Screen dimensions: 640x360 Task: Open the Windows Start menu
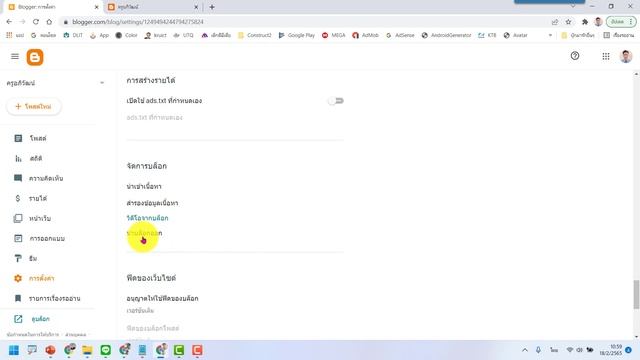pyautogui.click(x=14, y=350)
